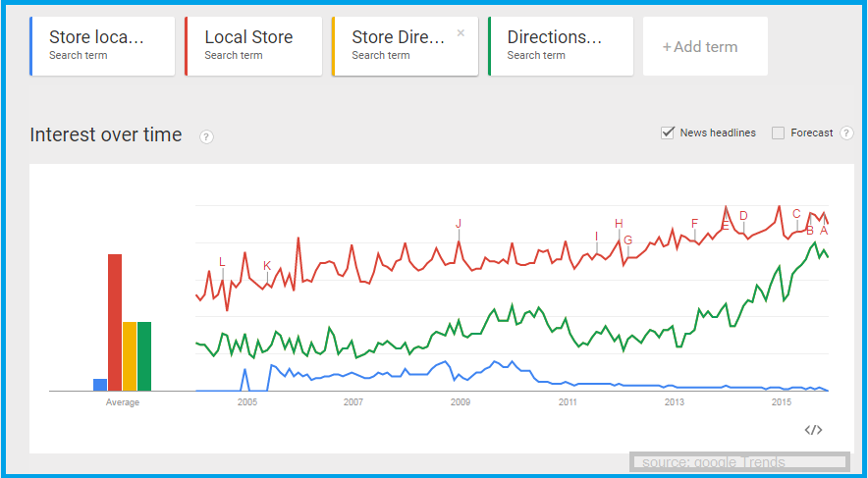
Task: Click news headline marker G
Action: pos(627,239)
